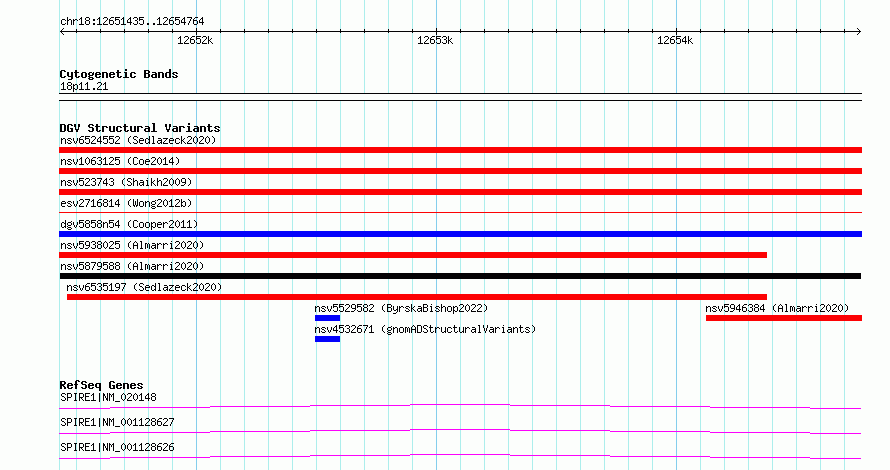890x470 pixels.
Task: Click the 12652k ruler tick label
Action: (x=195, y=40)
